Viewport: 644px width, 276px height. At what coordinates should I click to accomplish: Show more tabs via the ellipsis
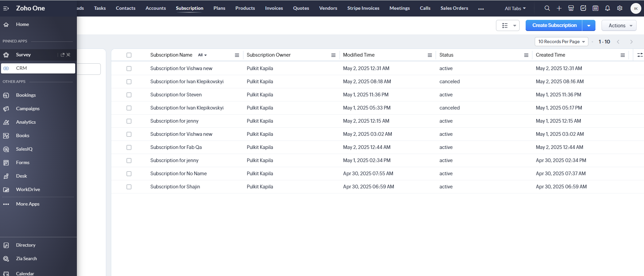tap(481, 9)
